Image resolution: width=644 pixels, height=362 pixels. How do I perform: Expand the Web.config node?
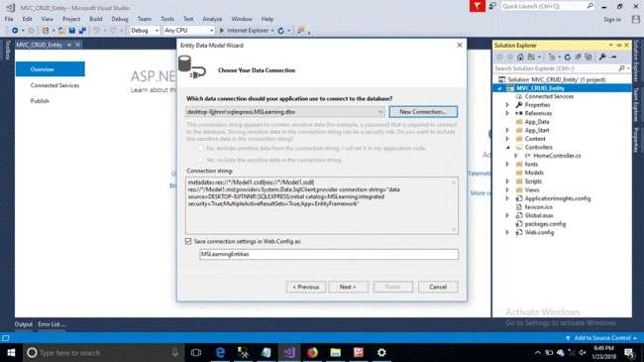click(x=507, y=233)
